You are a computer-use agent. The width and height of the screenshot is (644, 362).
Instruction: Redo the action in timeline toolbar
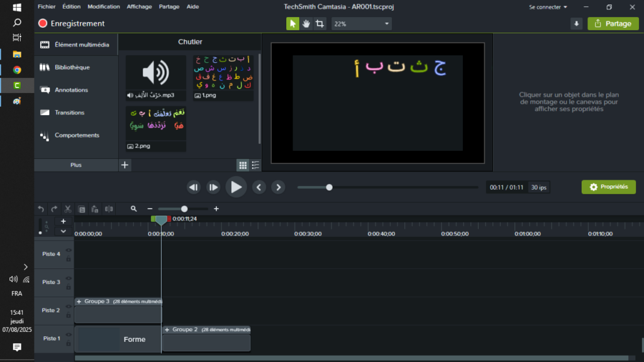(x=54, y=209)
